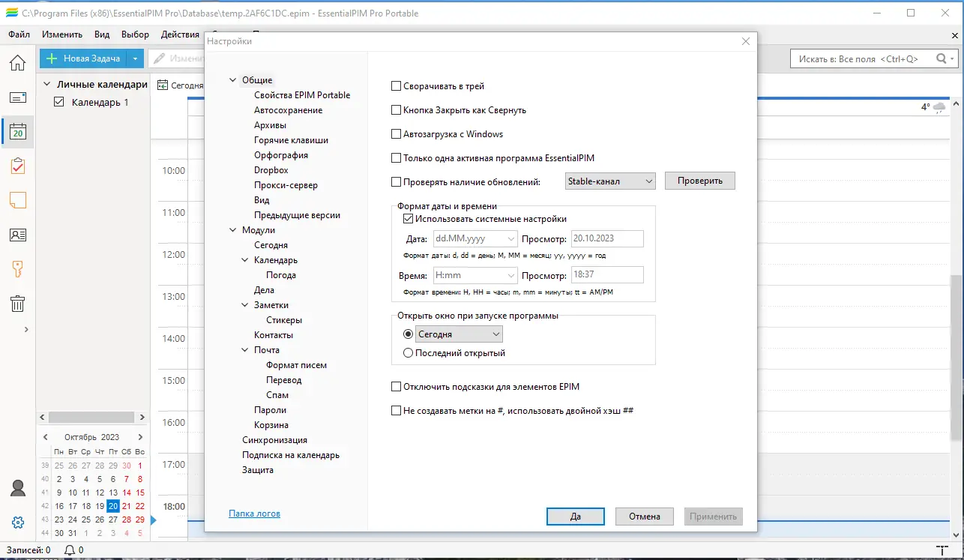The image size is (964, 560).
Task: Open the Today home module in sidebar
Action: coord(17,62)
